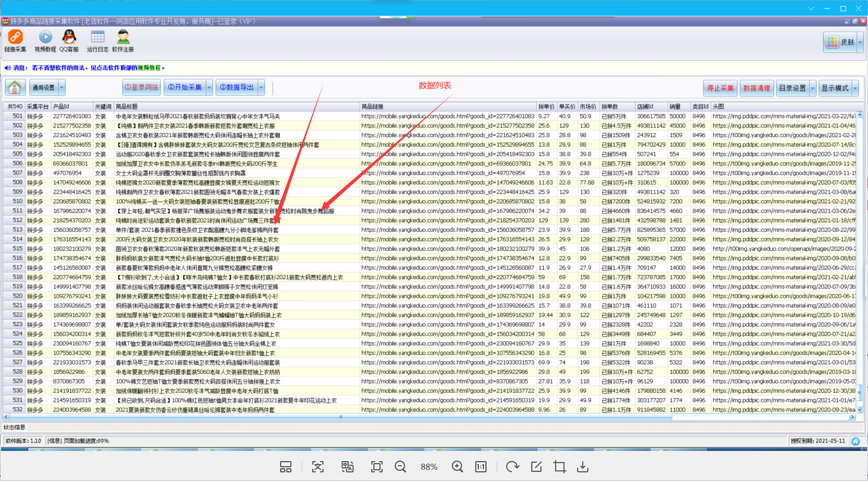868x481 pixels.
Task: Open the 链接采集 link collection tool
Action: 15,41
